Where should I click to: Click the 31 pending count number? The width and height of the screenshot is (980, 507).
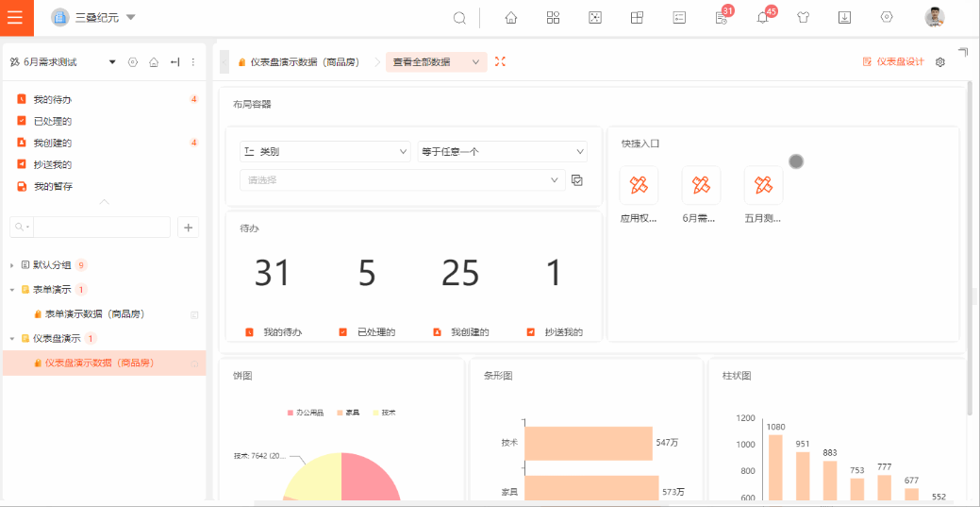274,273
